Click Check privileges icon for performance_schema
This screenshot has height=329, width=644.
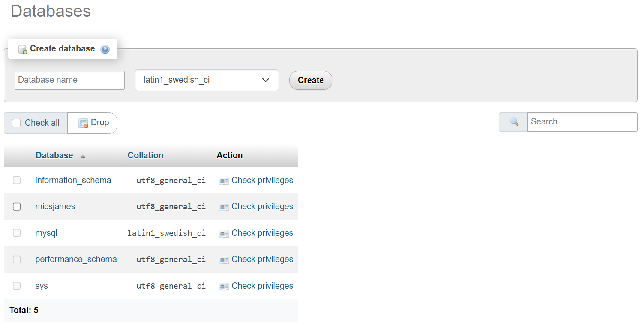coord(224,260)
